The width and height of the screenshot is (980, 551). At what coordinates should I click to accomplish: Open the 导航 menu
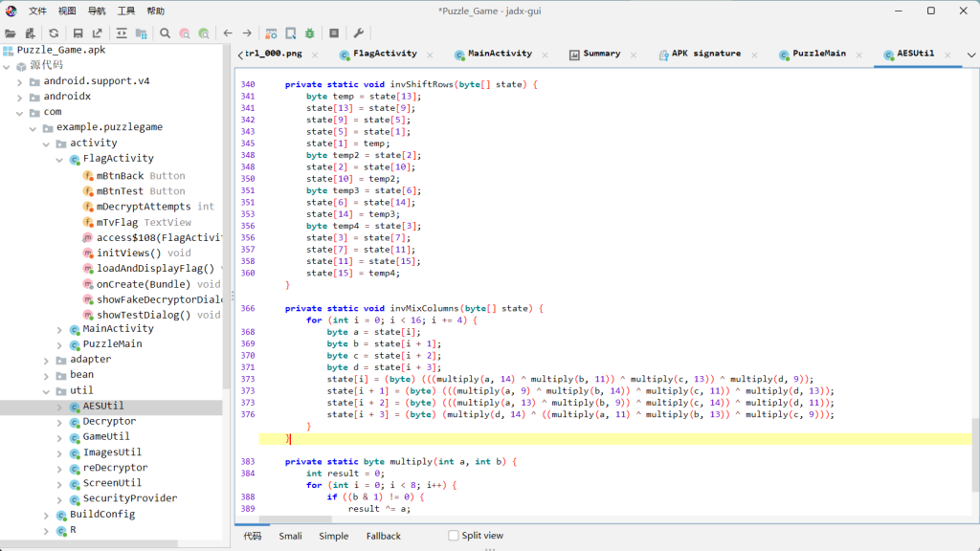(x=97, y=11)
